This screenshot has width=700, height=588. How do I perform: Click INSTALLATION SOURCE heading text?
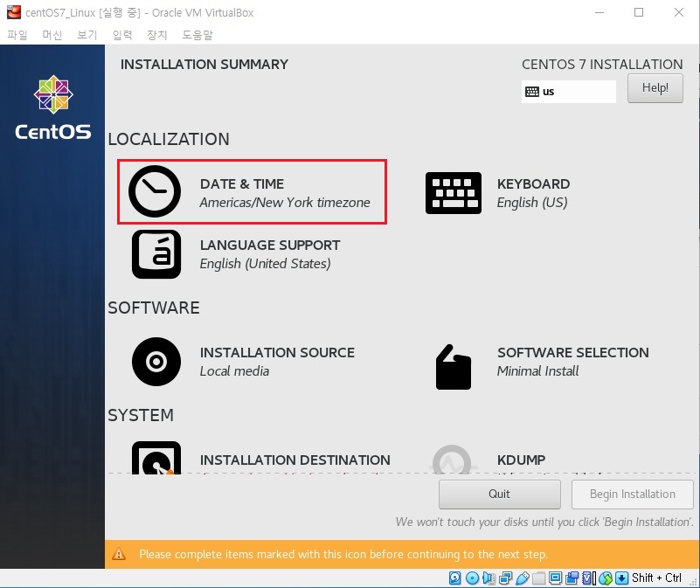coord(277,353)
